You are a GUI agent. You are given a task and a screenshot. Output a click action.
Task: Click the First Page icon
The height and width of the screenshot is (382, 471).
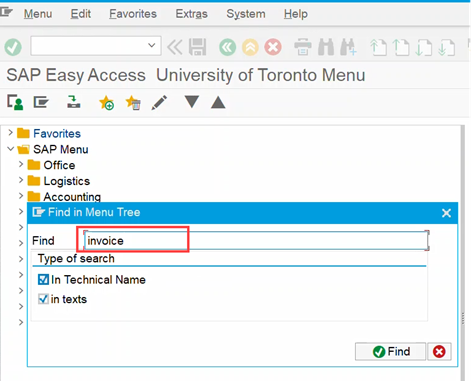point(378,47)
